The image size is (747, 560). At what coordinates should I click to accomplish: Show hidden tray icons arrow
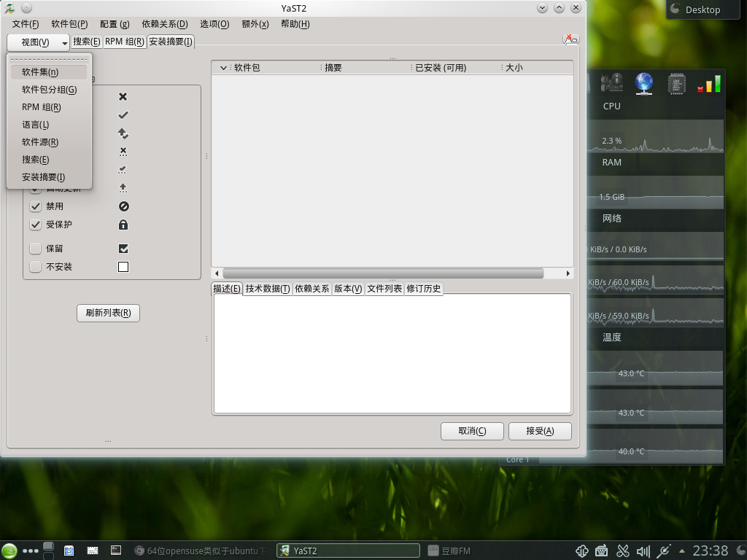click(x=682, y=551)
